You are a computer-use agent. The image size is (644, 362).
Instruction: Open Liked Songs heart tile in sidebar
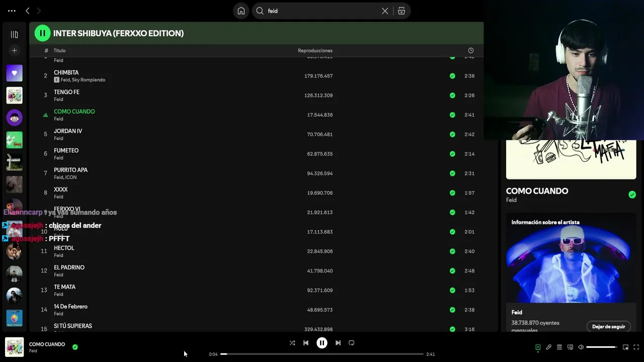[14, 73]
